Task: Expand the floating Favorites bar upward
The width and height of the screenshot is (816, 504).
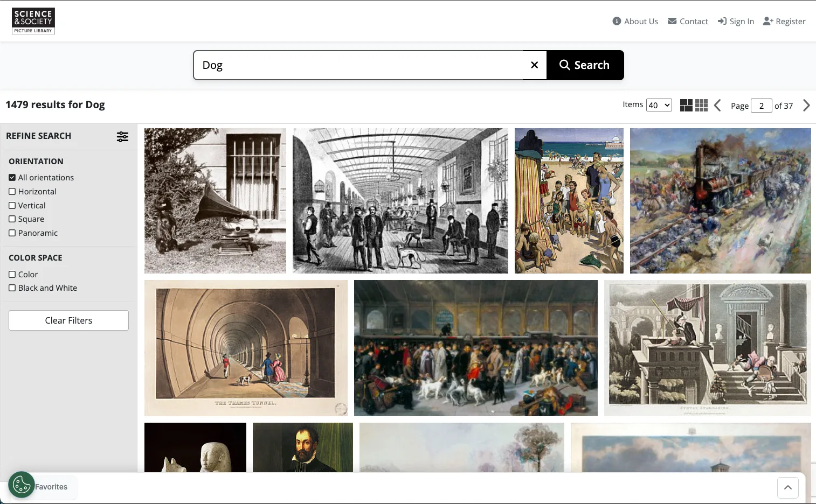Action: 787,487
